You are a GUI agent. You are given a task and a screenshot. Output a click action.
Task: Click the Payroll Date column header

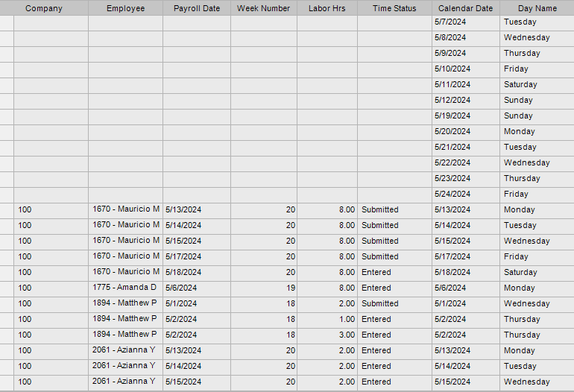[x=197, y=8]
